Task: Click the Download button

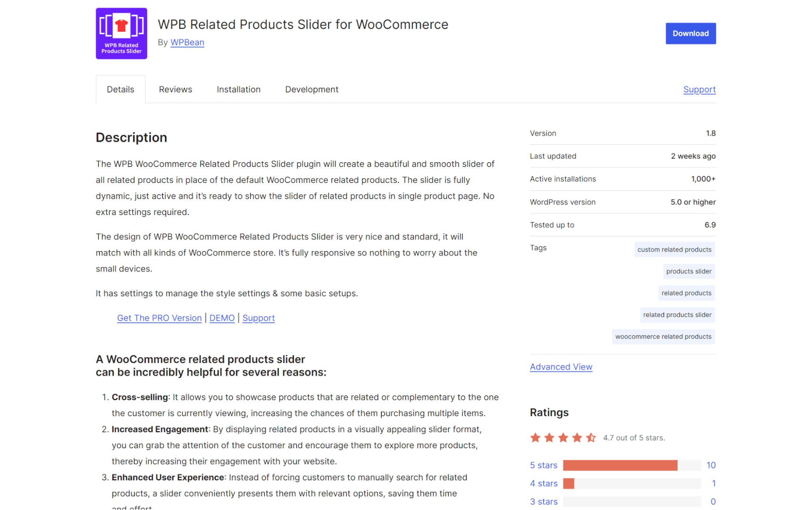Action: 690,33
